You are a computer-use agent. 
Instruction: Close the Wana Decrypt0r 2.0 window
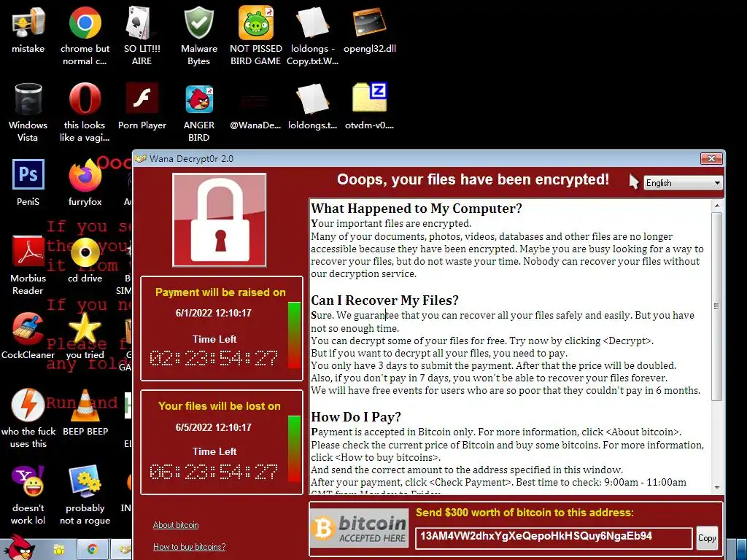[x=711, y=158]
